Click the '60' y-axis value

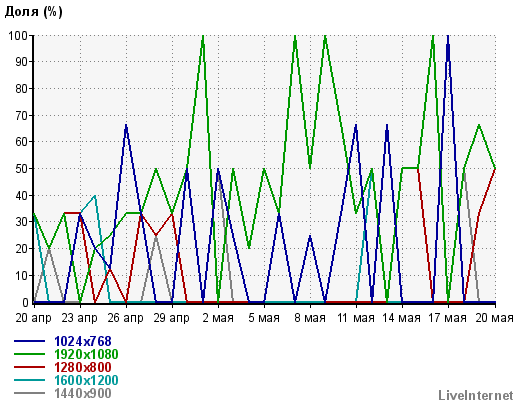22,142
